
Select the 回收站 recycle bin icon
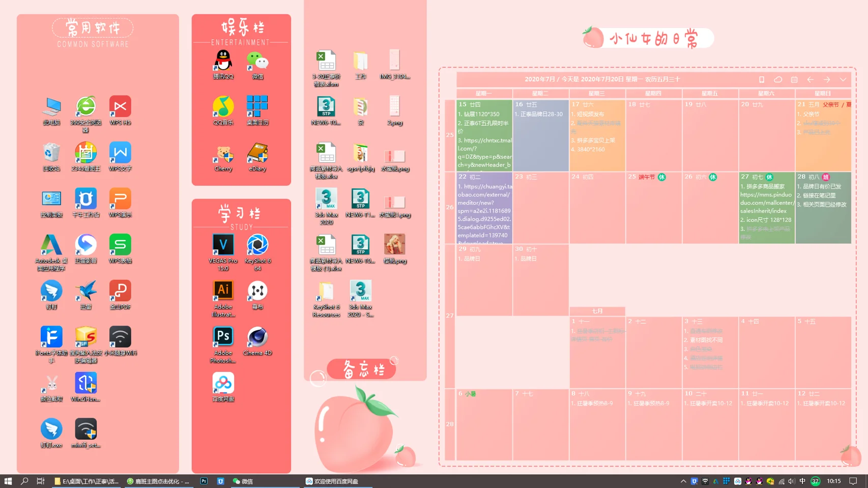51,157
